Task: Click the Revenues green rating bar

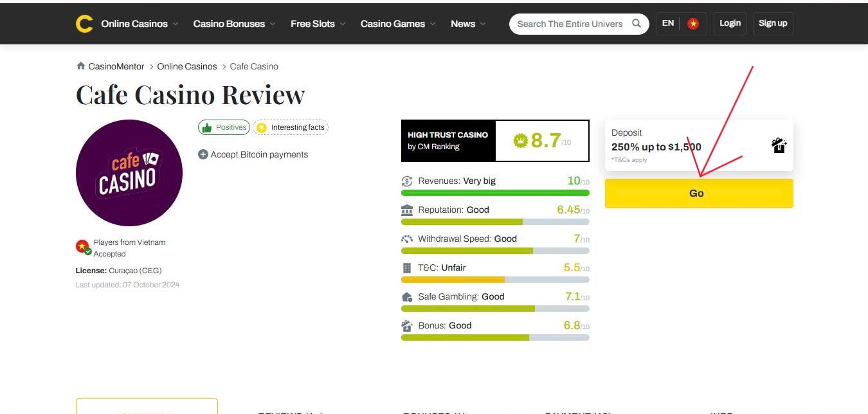Action: [495, 193]
